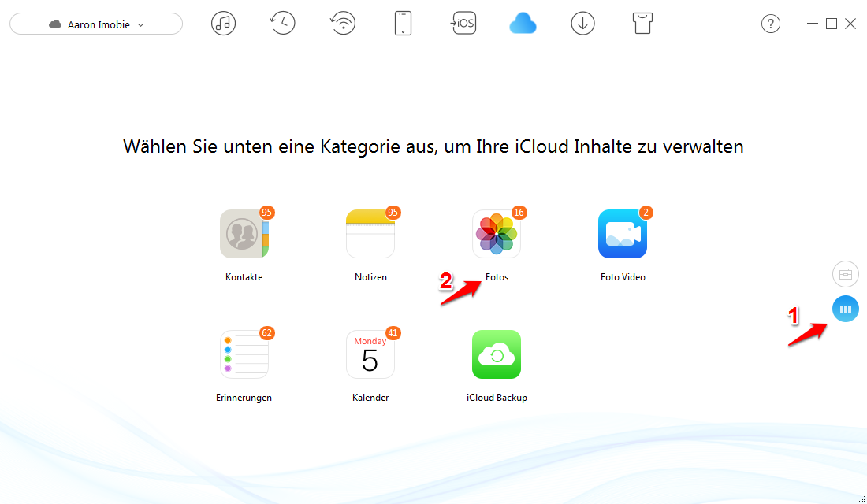Open the iTunes library music icon
The height and width of the screenshot is (504, 867).
point(223,24)
